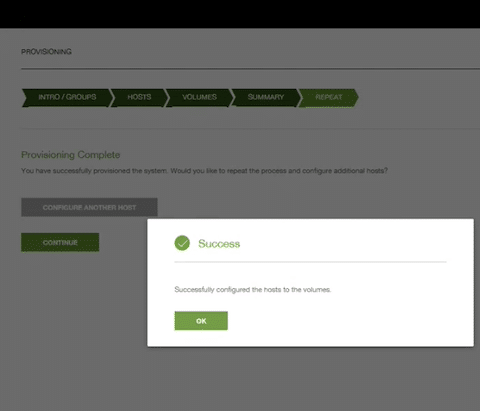The image size is (480, 411).
Task: Click the green success checkmark icon
Action: tap(182, 243)
